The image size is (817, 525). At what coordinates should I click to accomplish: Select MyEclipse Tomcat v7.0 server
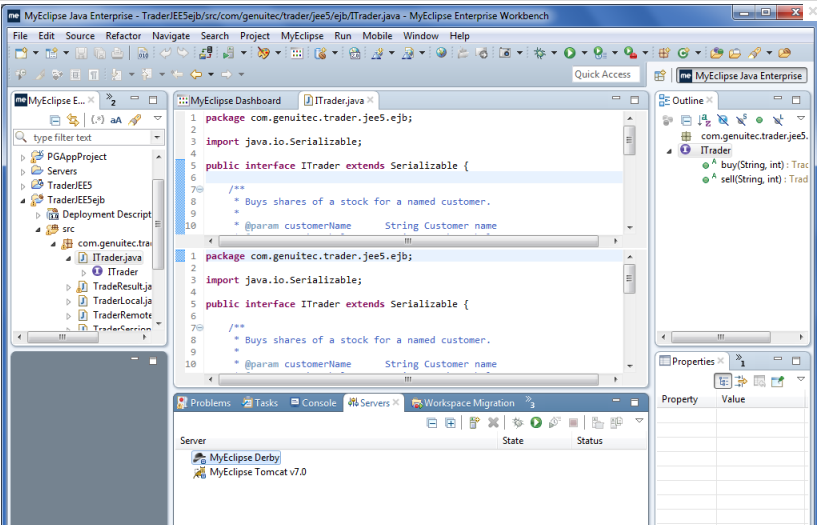pyautogui.click(x=257, y=472)
